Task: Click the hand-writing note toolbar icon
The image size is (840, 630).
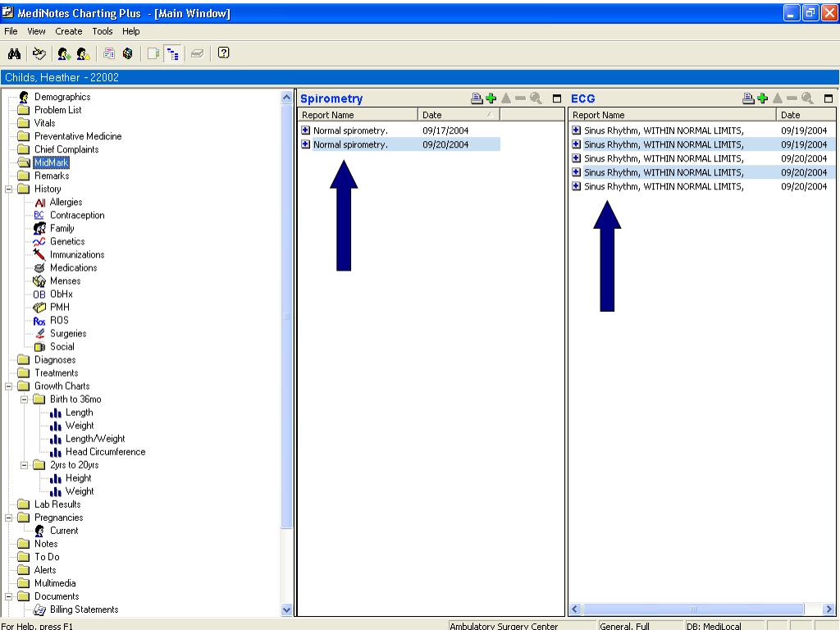Action: 39,53
